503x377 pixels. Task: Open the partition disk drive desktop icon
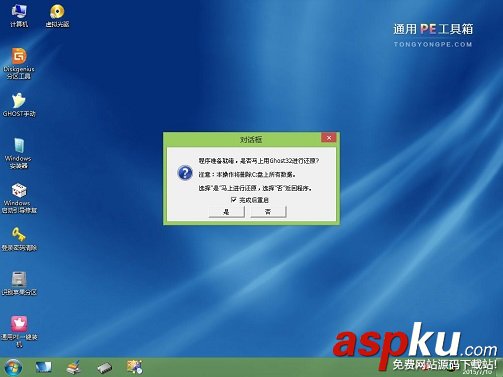point(19,283)
